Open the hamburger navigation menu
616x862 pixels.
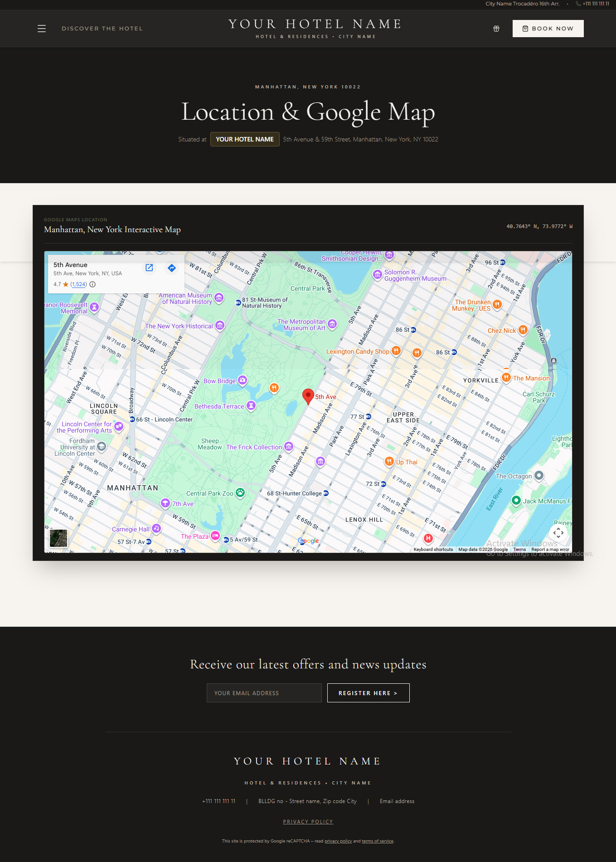(x=42, y=29)
